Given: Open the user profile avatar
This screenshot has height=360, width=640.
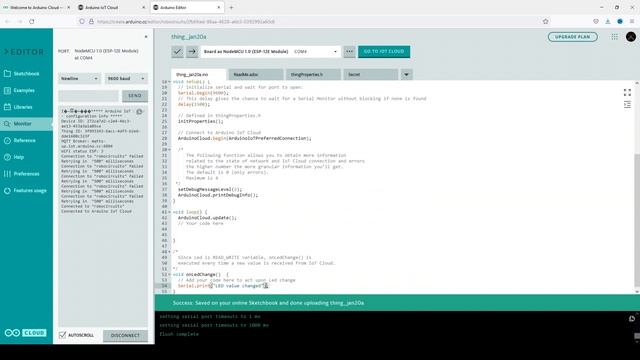Looking at the screenshot, I should click(x=631, y=37).
